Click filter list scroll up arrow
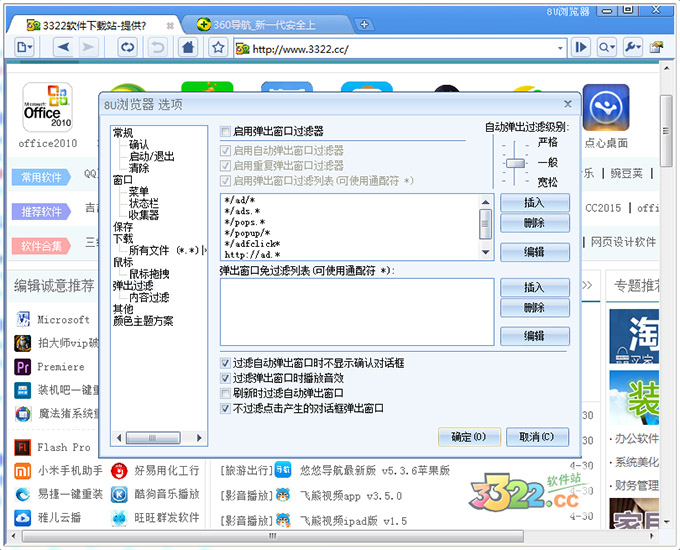Screen dimensions: 680x550 pyautogui.click(x=485, y=202)
